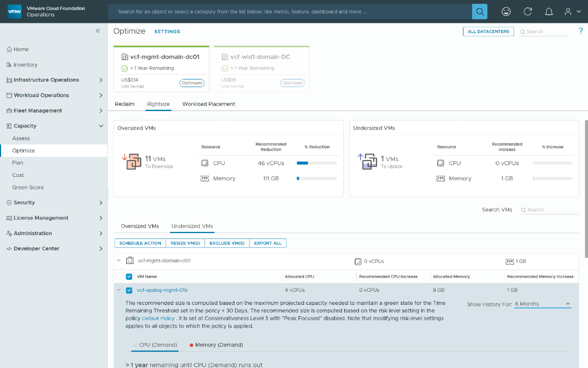
Task: Open notifications via the bell icon
Action: 549,11
